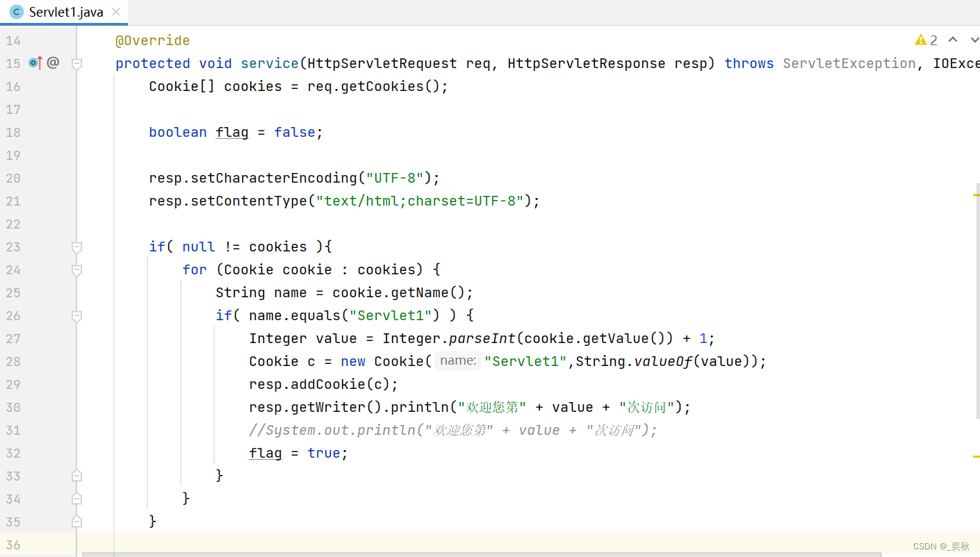The image size is (980, 557).
Task: Click 'Cookie cookie : cookies' in the for loop
Action: coord(320,269)
